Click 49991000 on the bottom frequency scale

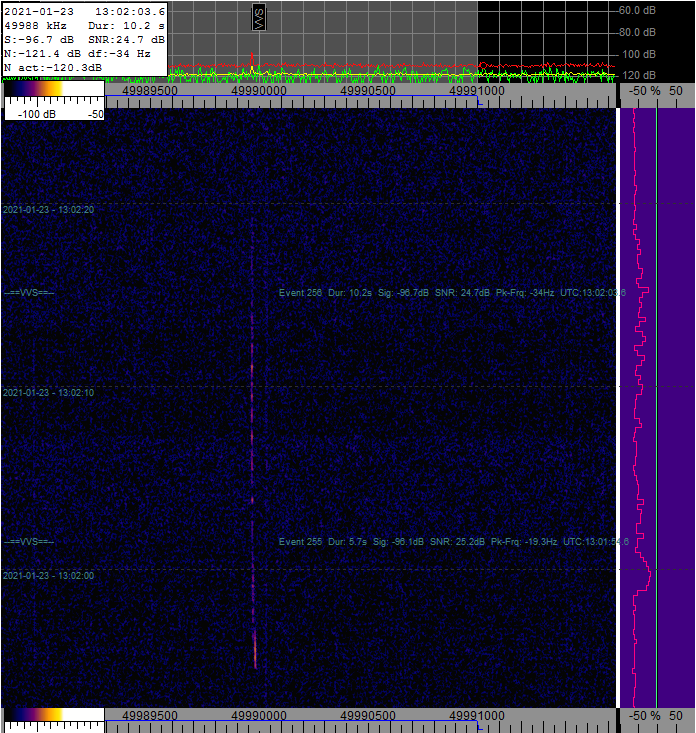[x=477, y=715]
